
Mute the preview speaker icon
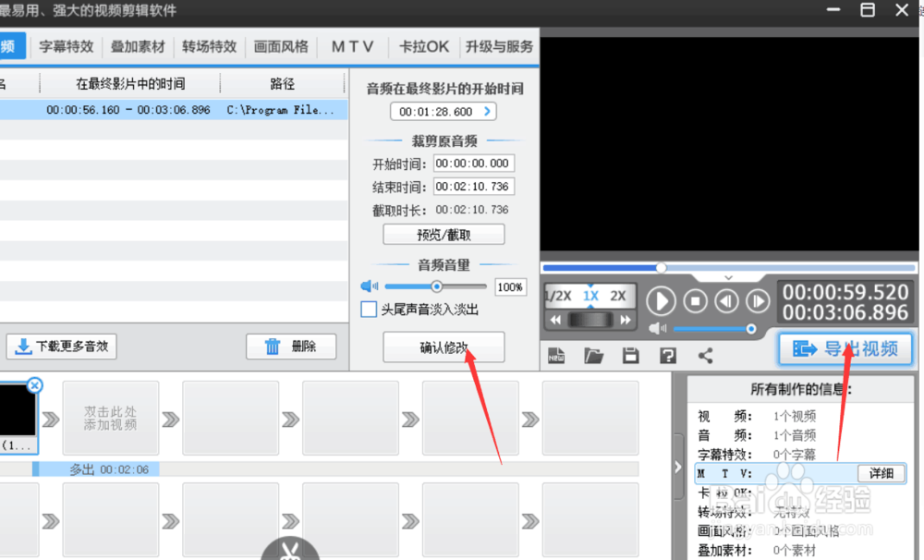[658, 328]
